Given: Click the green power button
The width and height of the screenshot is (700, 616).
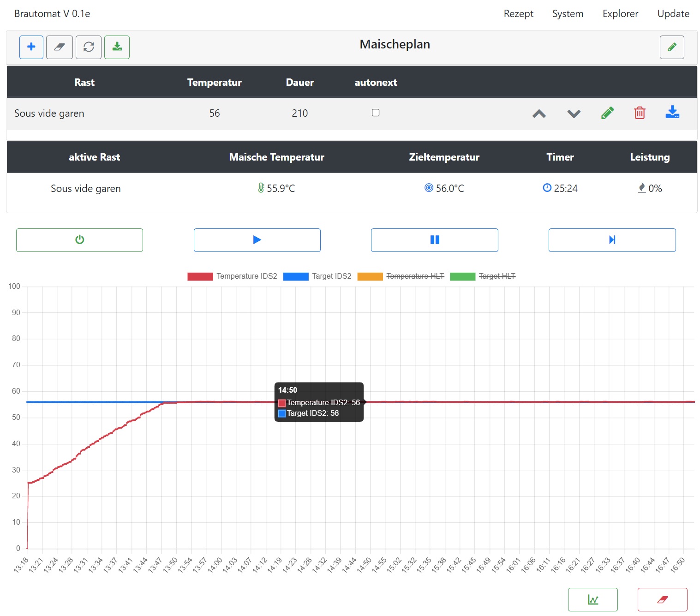Looking at the screenshot, I should (x=79, y=240).
